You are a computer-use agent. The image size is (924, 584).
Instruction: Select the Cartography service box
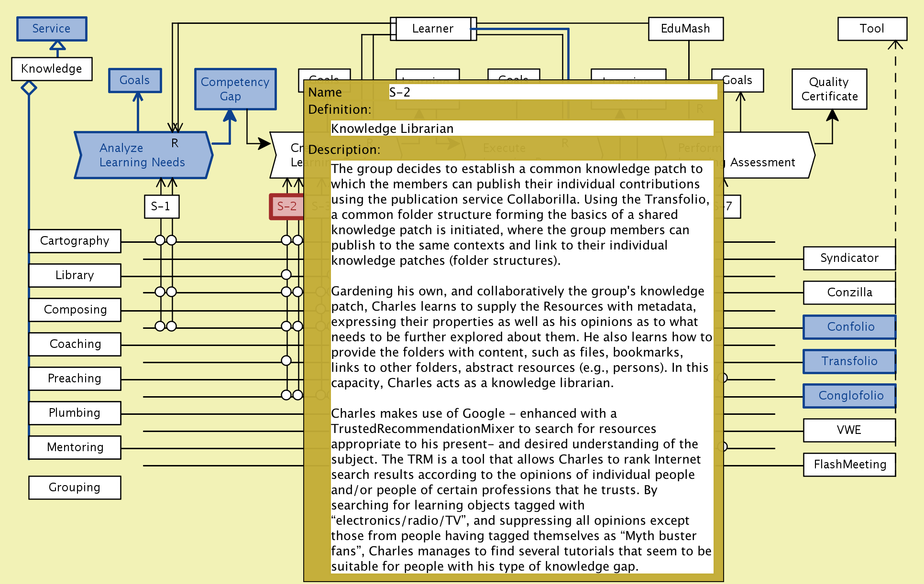[x=75, y=241]
